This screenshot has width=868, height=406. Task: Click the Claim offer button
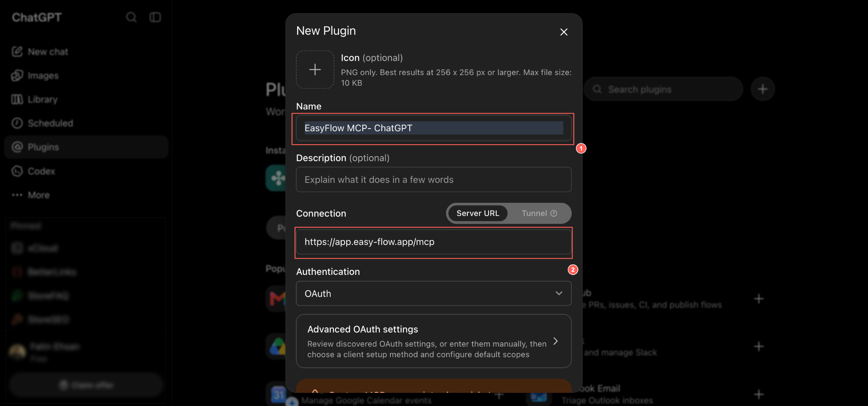click(86, 385)
